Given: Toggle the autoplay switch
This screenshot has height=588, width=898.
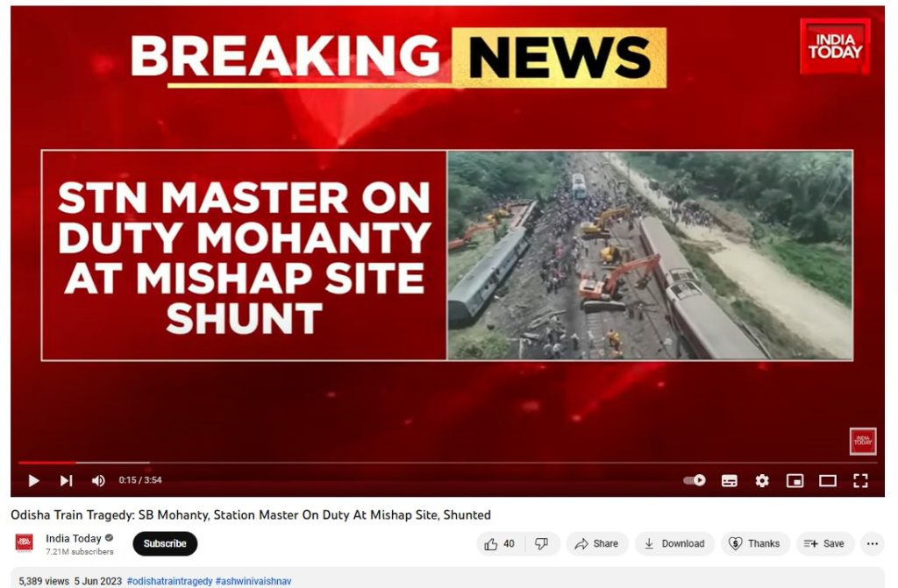Looking at the screenshot, I should tap(695, 480).
